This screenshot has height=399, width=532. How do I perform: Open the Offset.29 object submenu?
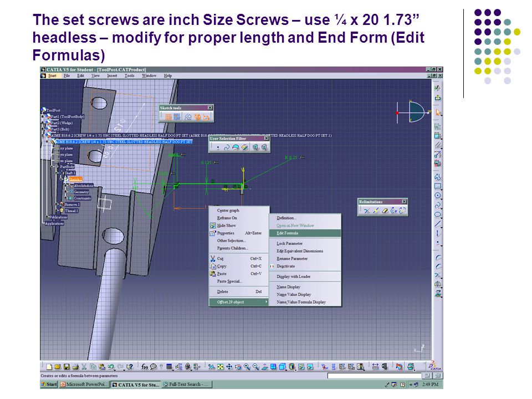(239, 302)
